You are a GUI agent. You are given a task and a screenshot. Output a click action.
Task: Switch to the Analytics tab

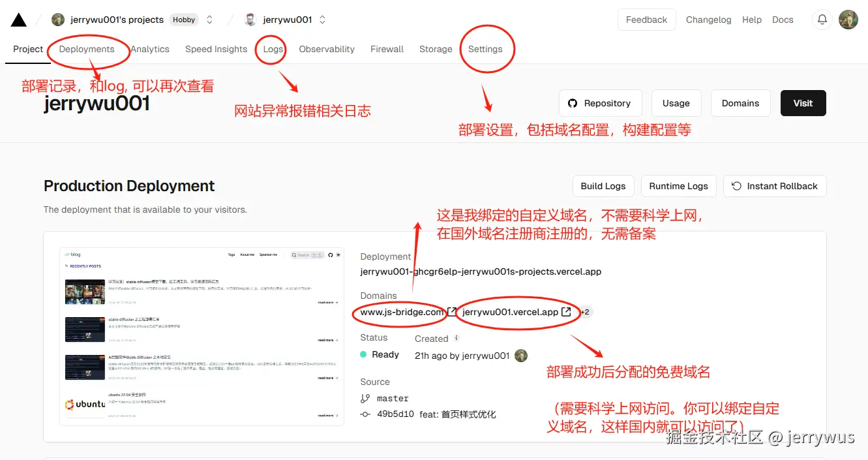150,49
